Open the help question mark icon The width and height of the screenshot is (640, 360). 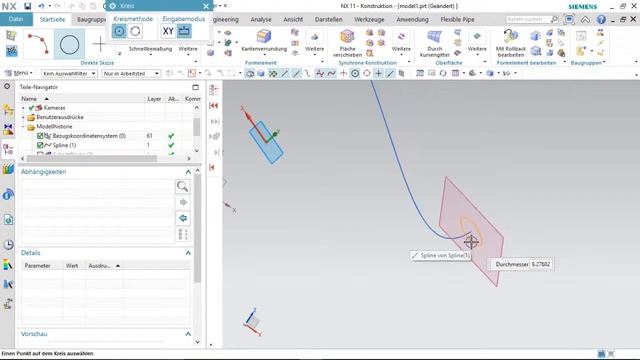(x=601, y=19)
